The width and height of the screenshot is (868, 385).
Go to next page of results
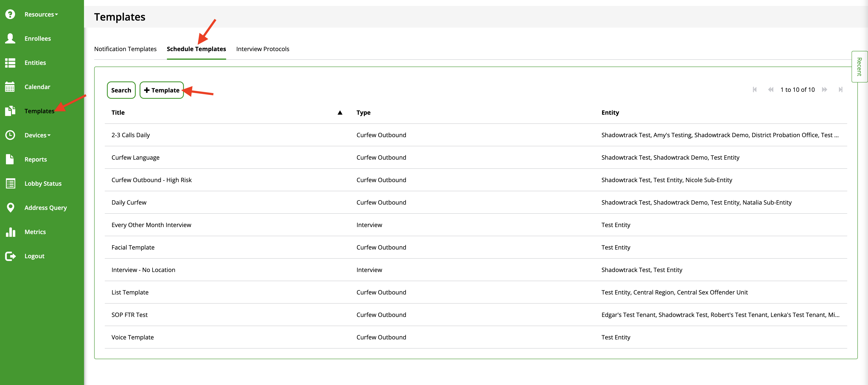click(x=824, y=90)
